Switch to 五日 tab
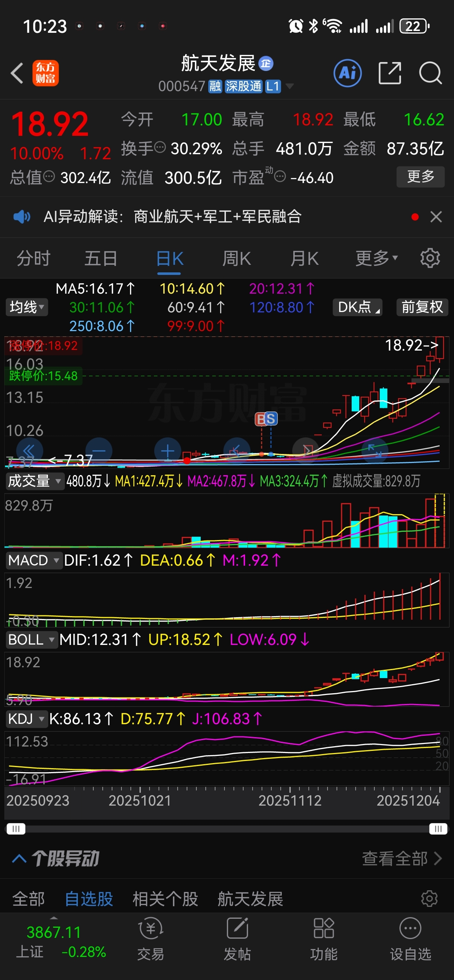The image size is (454, 980). [x=101, y=258]
